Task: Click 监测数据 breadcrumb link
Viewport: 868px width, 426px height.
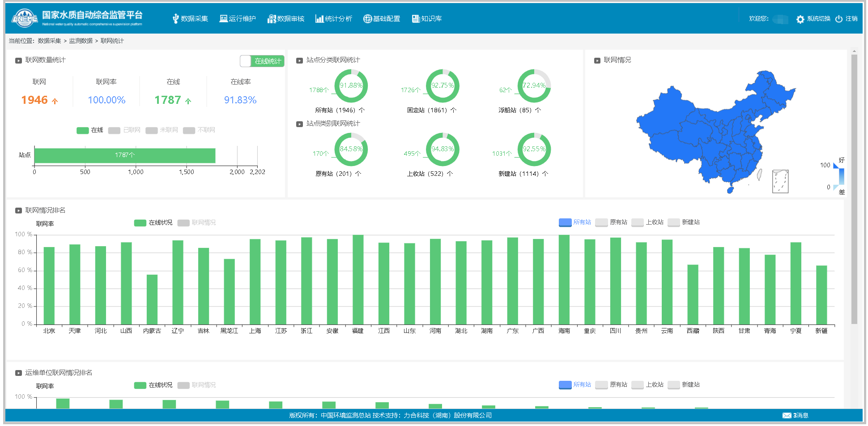Action: coord(81,41)
